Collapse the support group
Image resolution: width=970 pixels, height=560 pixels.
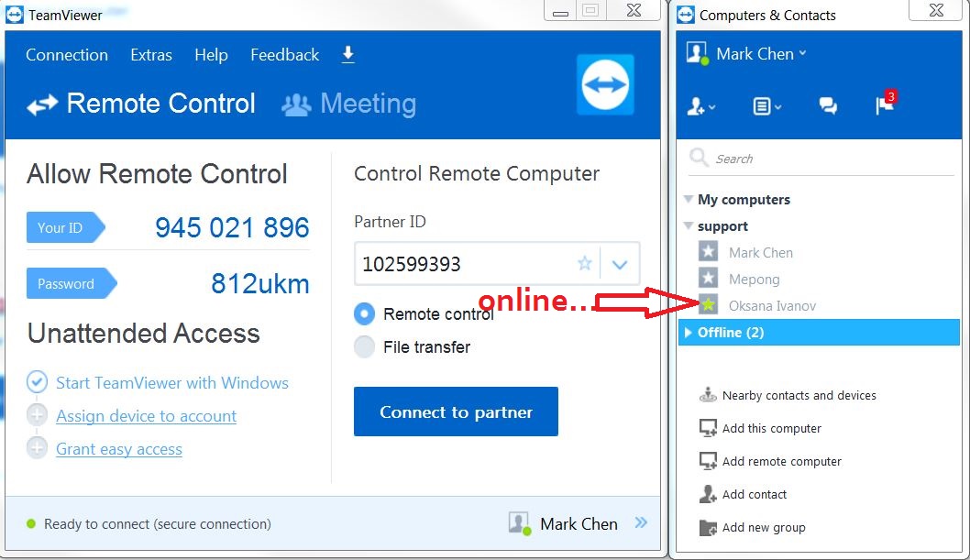tap(688, 225)
